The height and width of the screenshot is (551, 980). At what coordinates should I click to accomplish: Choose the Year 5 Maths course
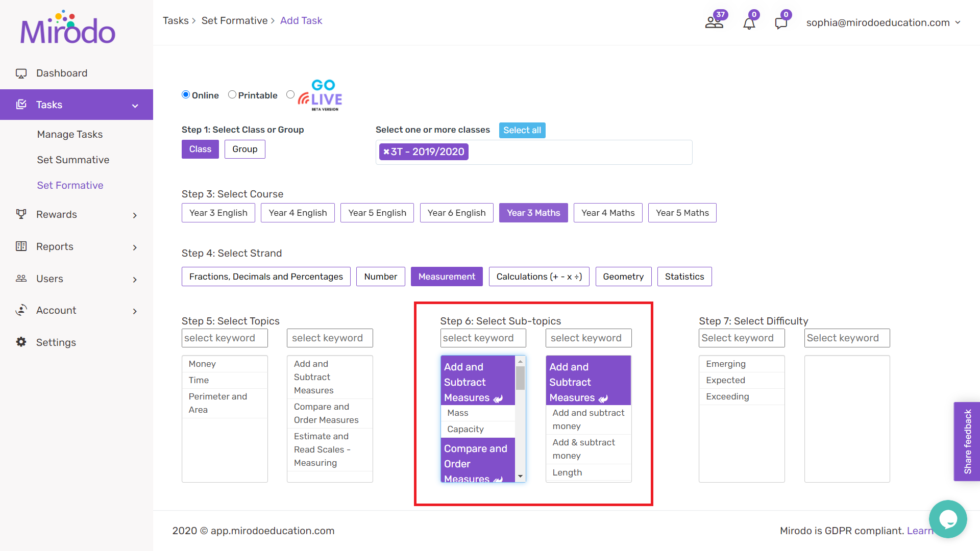click(x=682, y=213)
